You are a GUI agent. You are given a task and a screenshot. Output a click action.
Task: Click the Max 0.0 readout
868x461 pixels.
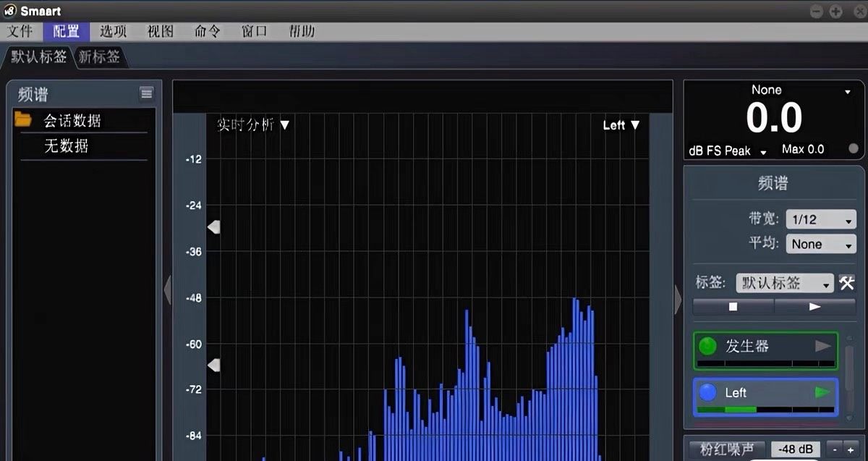(x=803, y=149)
